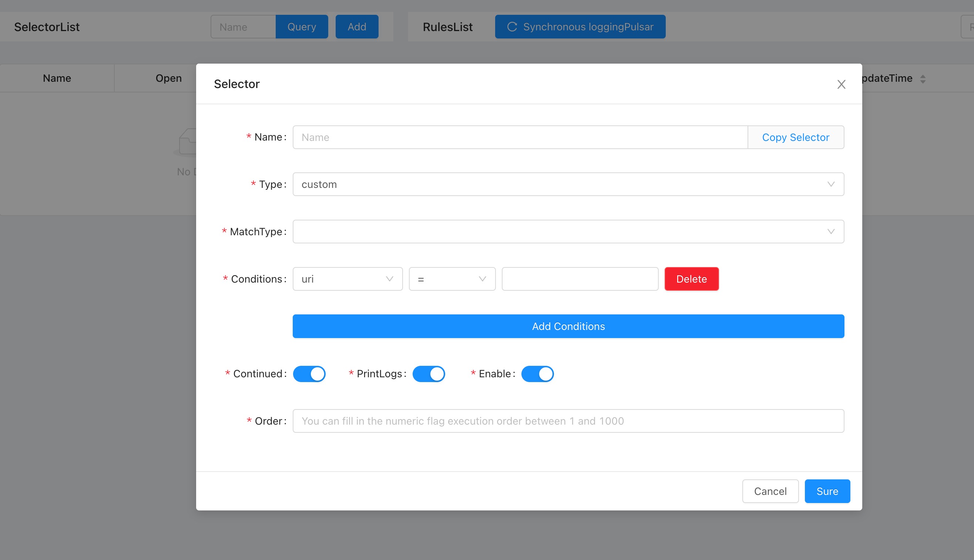
Task: Click the Type dropdown chevron arrow
Action: click(x=830, y=184)
